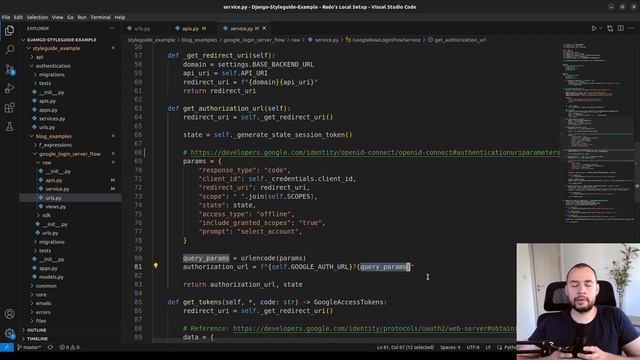Click the master branch status item
The width and height of the screenshot is (640, 360).
[29, 347]
